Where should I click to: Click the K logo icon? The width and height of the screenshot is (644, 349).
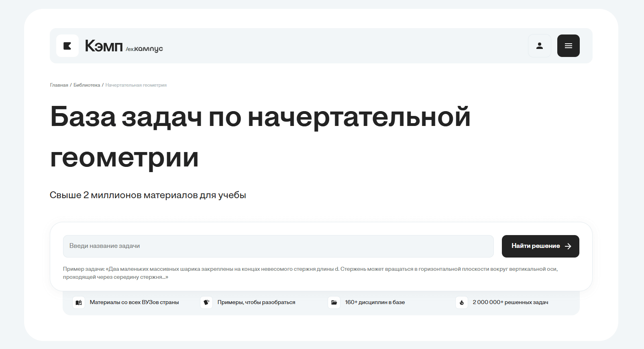coord(67,46)
